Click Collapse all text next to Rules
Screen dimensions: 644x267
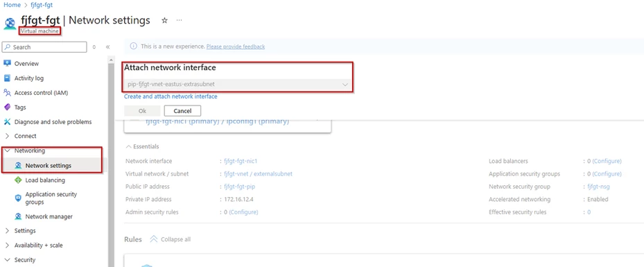point(176,239)
